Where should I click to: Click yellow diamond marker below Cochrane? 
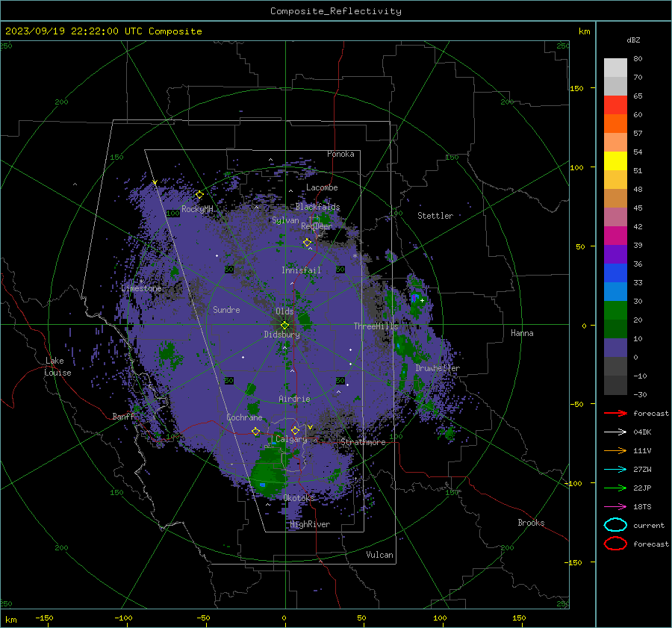(x=256, y=432)
